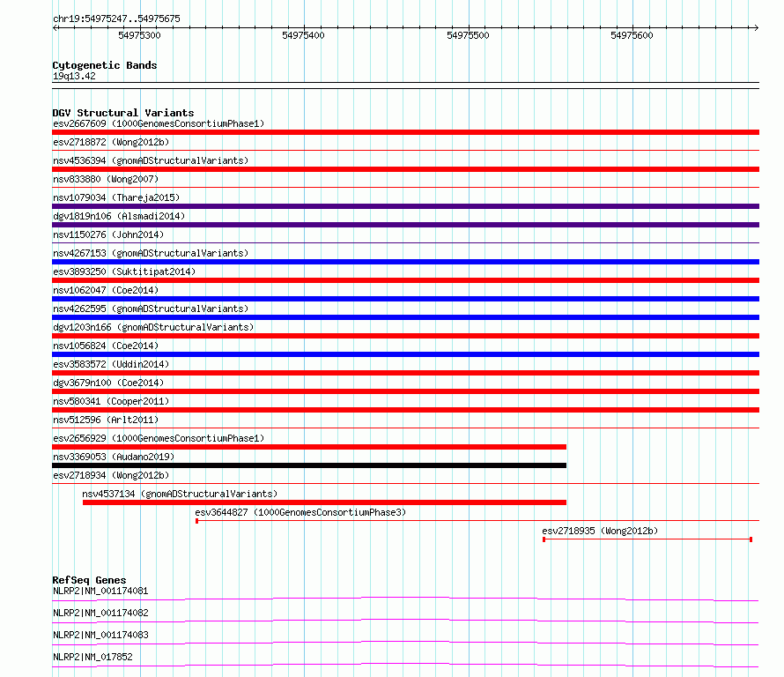Click ruler position label 54975300
This screenshot has width=784, height=677.
pyautogui.click(x=139, y=35)
